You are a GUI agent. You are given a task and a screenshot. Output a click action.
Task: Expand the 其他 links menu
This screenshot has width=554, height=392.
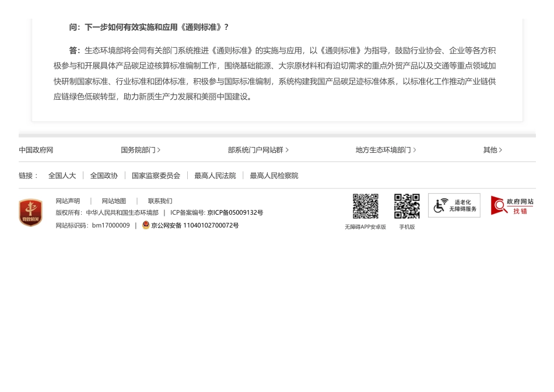(x=492, y=150)
